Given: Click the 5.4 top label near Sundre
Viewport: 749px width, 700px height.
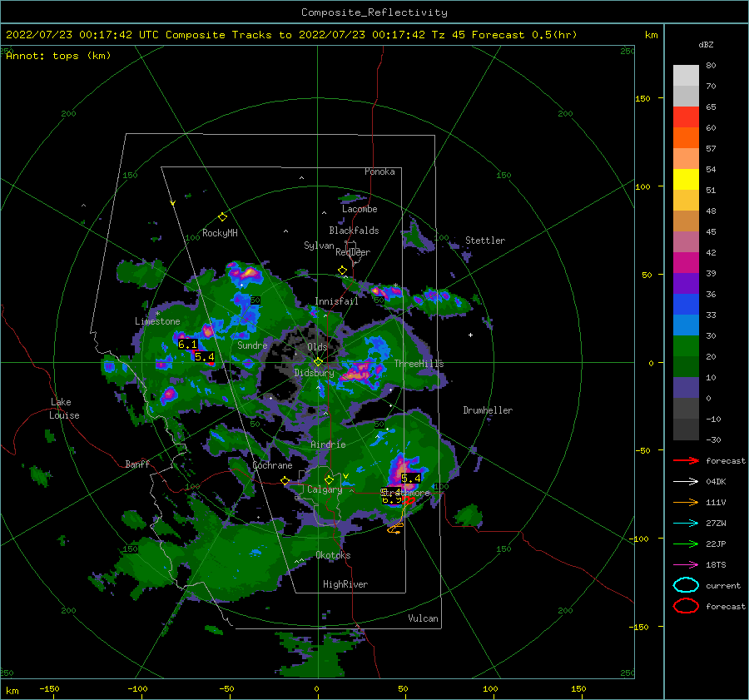Looking at the screenshot, I should point(205,356).
